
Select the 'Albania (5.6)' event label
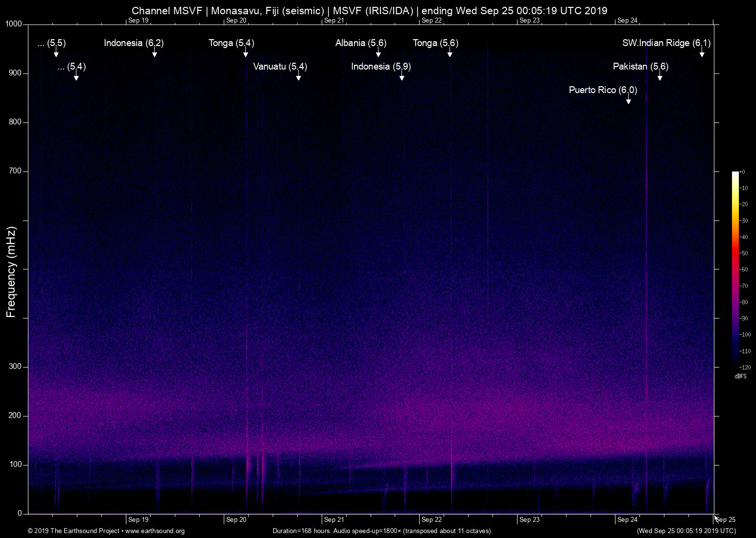click(x=361, y=43)
